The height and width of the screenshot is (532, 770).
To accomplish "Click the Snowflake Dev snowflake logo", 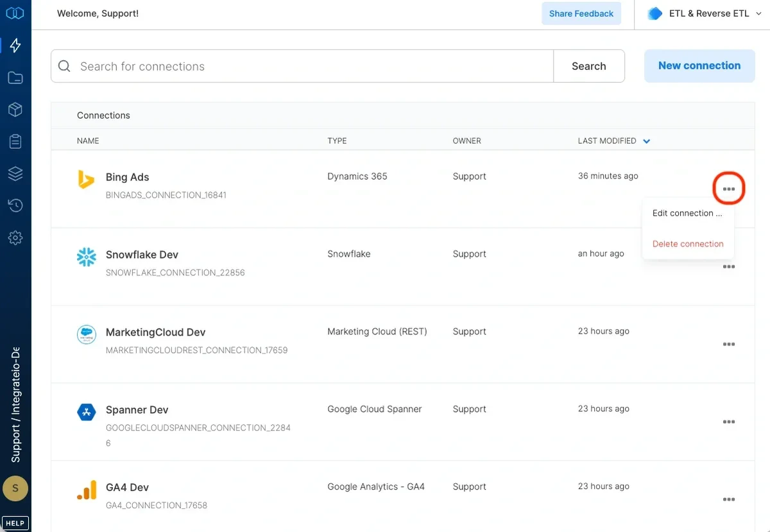I will [x=86, y=257].
